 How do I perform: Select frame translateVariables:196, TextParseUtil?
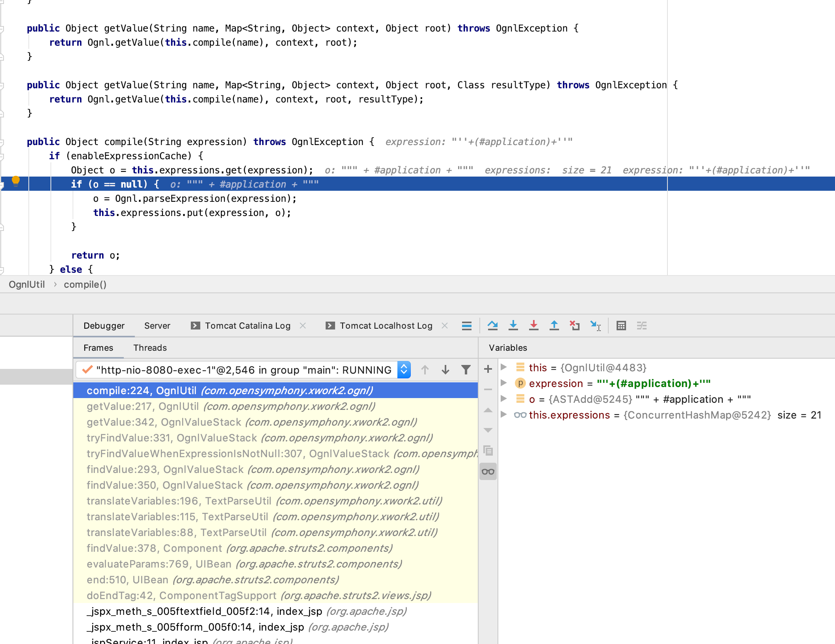click(276, 501)
